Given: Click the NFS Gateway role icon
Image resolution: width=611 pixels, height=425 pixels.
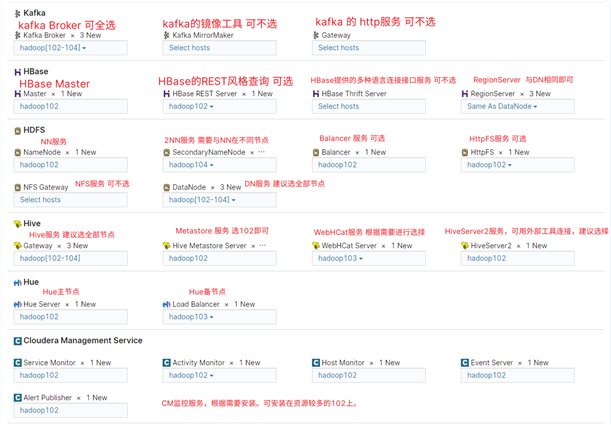Looking at the screenshot, I should (18, 188).
